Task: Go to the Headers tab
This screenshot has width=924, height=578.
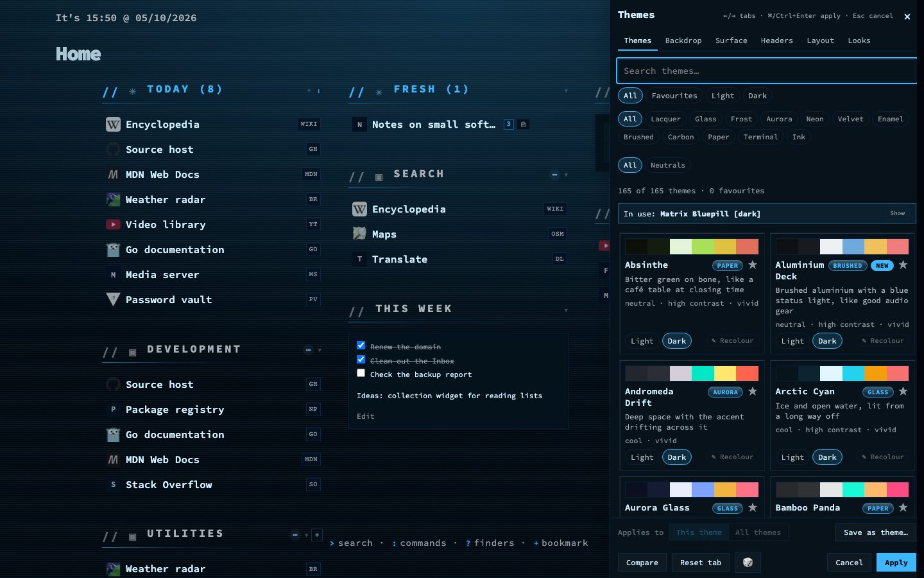Action: (777, 40)
